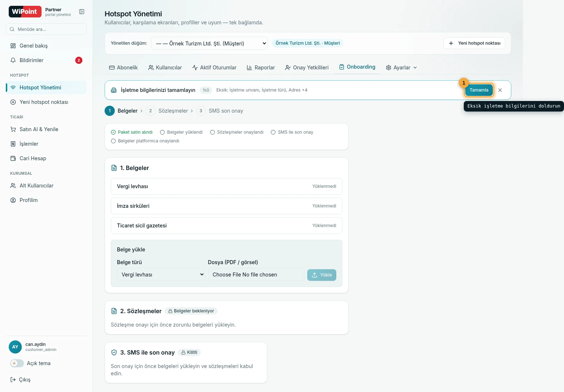Viewport: 564px width, 392px height.
Task: Open Genel bakış dashboard
Action: (46, 46)
